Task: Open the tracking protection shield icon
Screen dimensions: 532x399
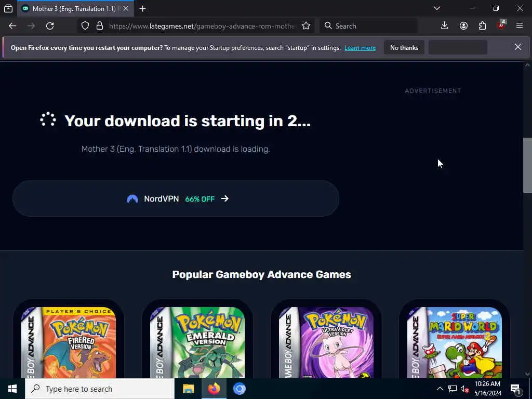Action: pyautogui.click(x=85, y=26)
